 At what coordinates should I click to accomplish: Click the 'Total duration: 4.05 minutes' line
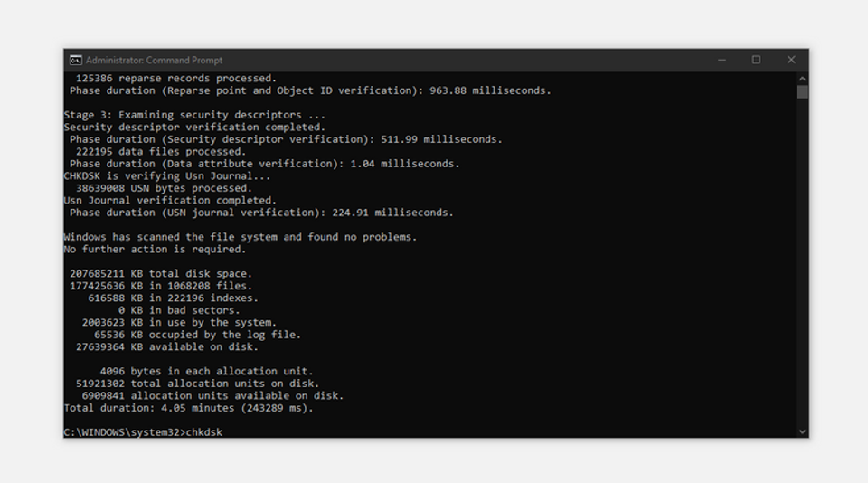[x=188, y=408]
